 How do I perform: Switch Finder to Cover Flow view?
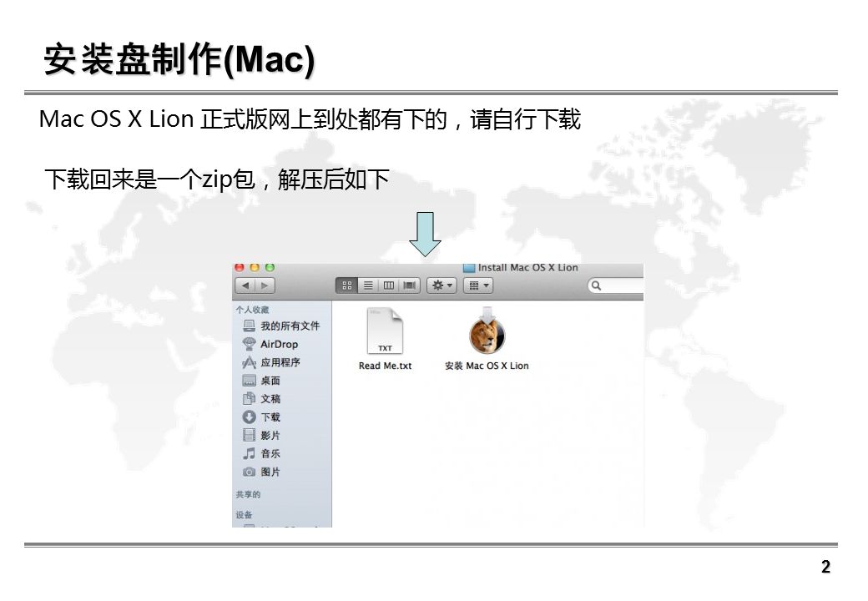tap(409, 285)
